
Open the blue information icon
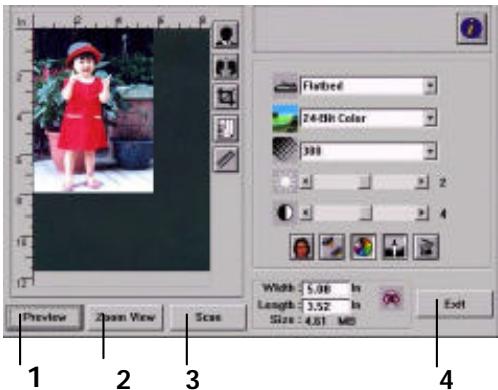[x=472, y=29]
